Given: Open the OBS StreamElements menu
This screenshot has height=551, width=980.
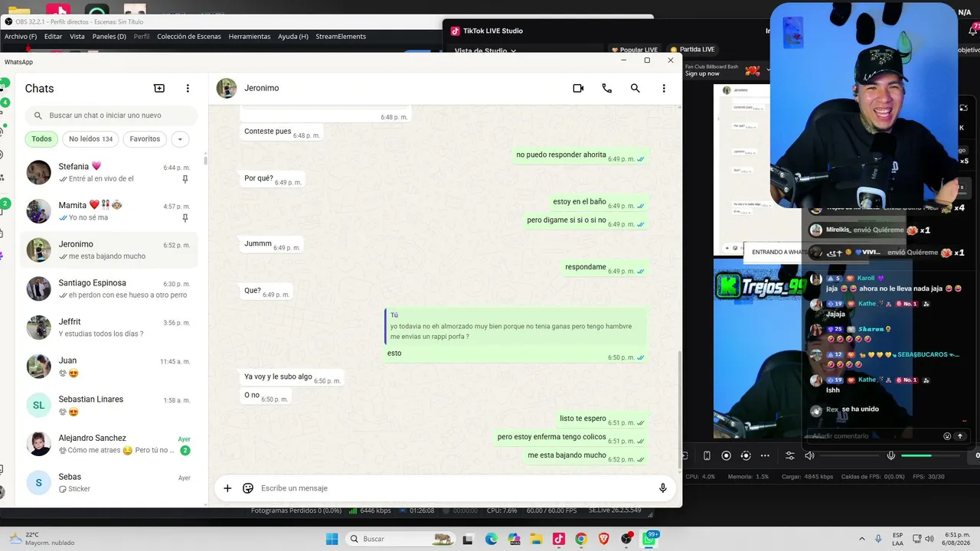Looking at the screenshot, I should click(341, 37).
